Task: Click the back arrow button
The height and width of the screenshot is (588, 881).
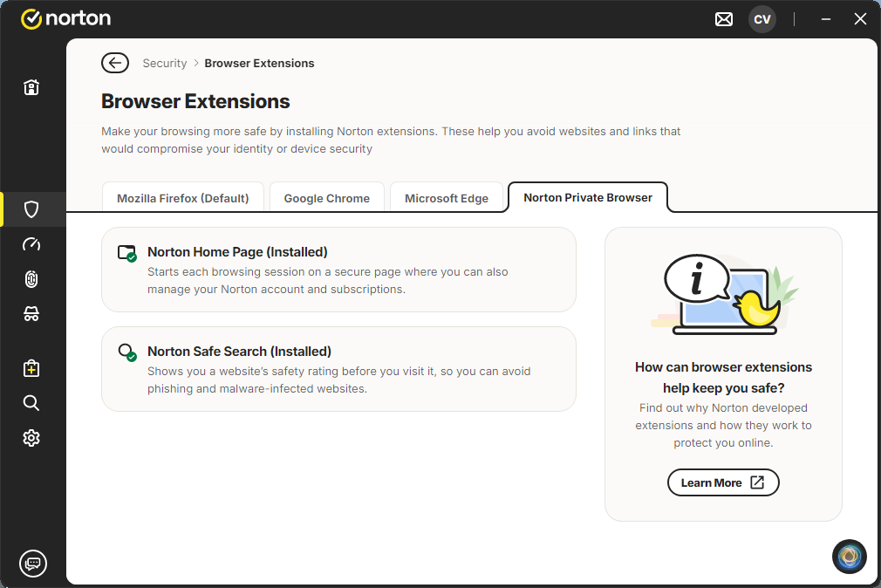Action: [115, 63]
